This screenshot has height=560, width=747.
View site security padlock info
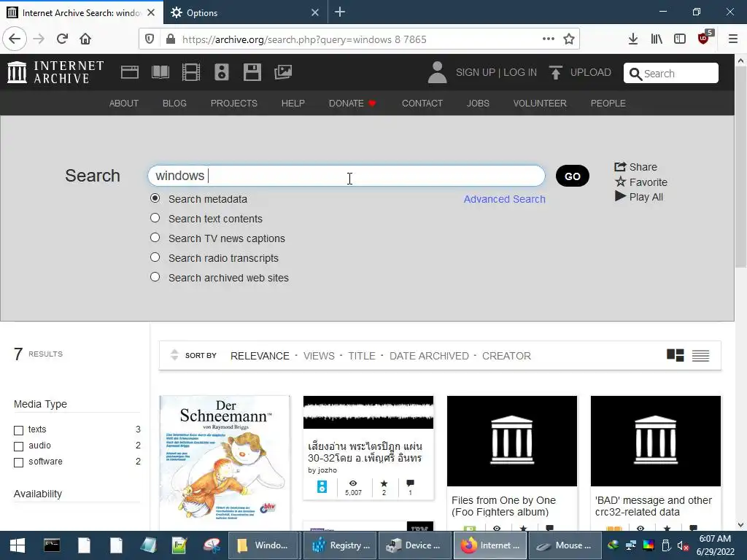pos(171,39)
